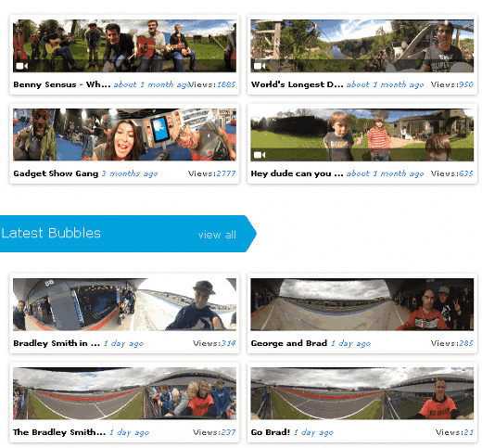Click the video camera icon on Hey dude thumbnail
Screen dimensions: 482x448
(x=260, y=155)
